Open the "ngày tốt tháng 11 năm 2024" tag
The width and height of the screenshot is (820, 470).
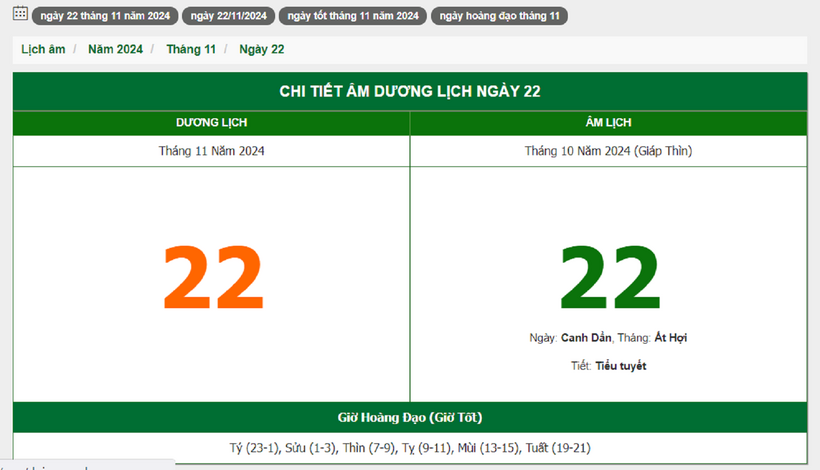pos(353,16)
